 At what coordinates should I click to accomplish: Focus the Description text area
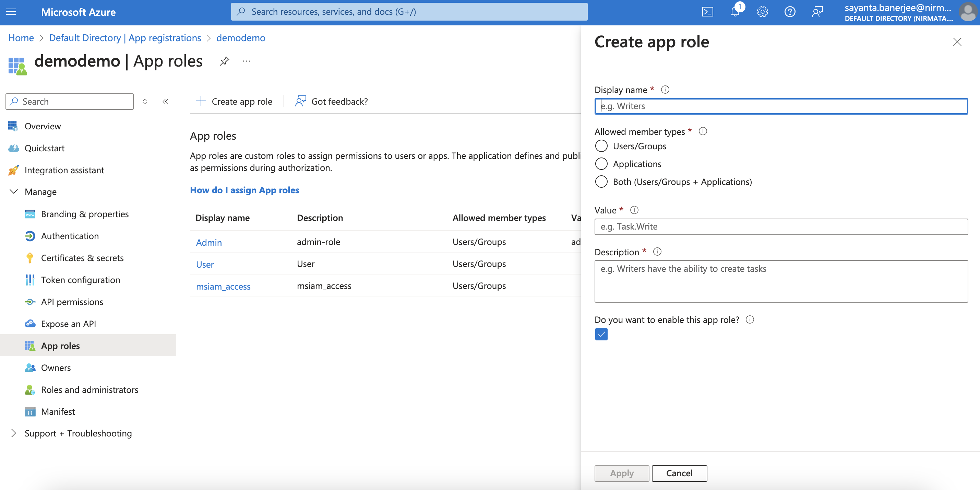coord(781,281)
